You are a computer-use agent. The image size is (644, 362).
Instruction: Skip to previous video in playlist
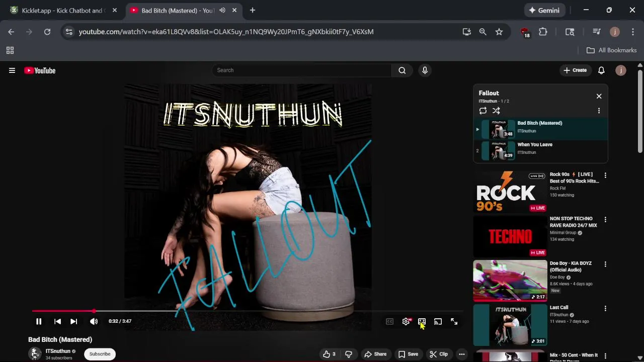[57, 321]
